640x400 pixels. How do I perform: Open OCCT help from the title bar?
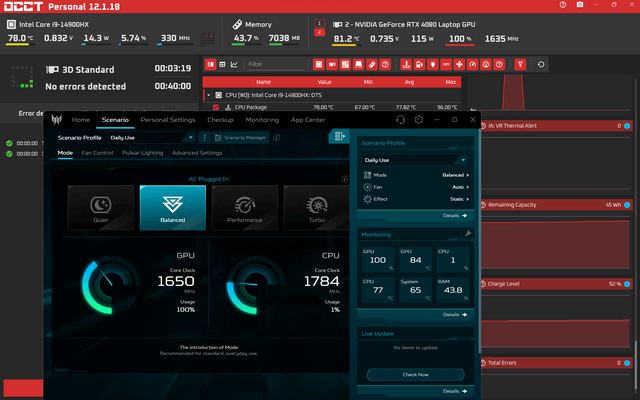tap(563, 5)
